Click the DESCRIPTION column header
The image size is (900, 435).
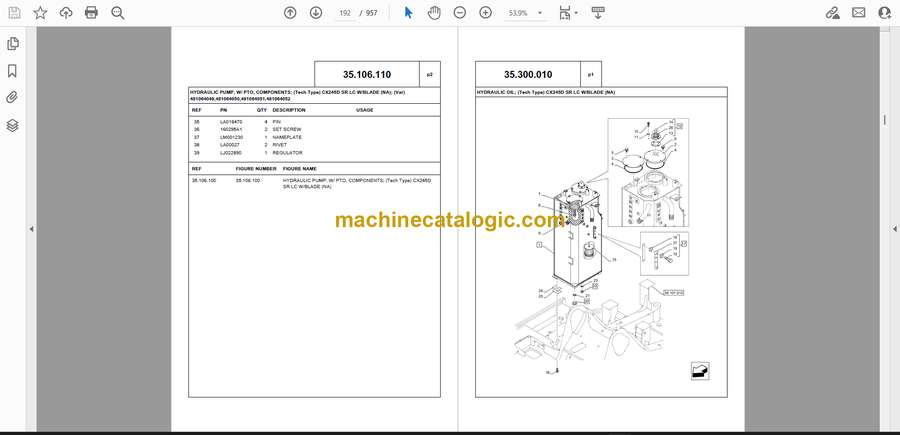(x=289, y=110)
